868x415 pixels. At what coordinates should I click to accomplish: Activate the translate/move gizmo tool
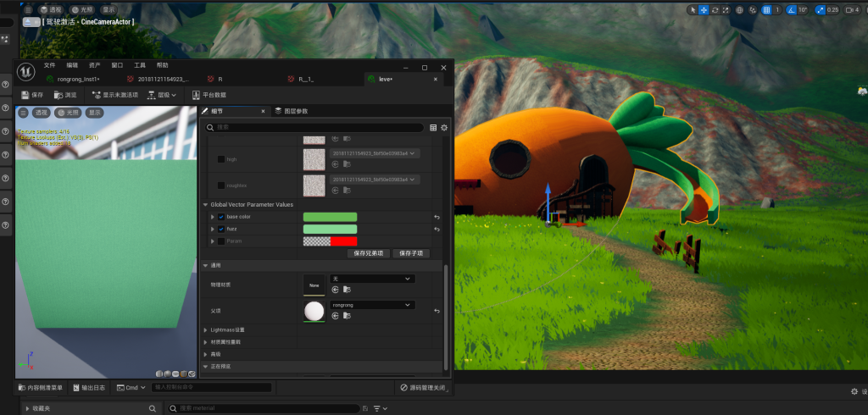click(x=704, y=10)
